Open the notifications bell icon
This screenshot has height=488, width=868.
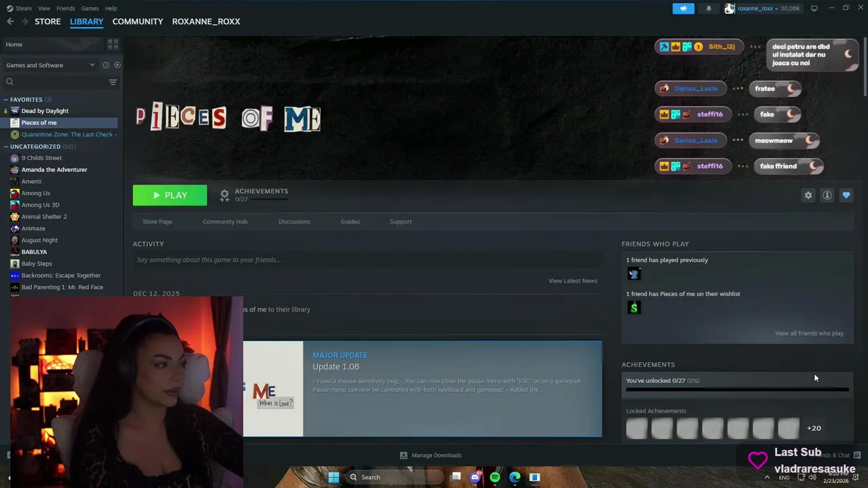[709, 8]
